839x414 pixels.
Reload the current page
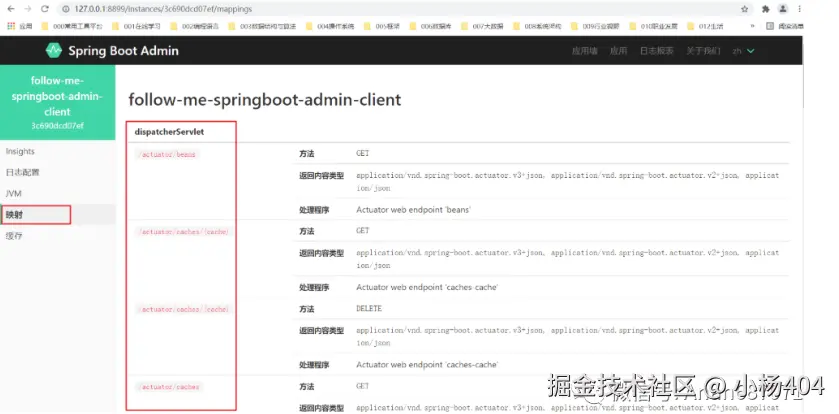pyautogui.click(x=45, y=9)
